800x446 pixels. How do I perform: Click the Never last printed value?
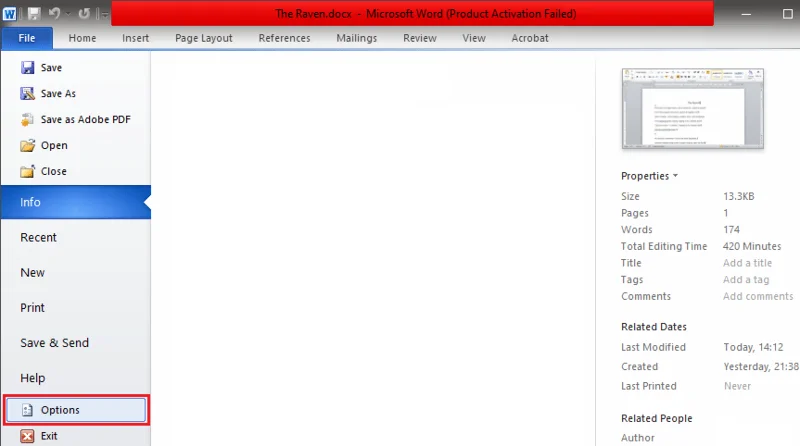(x=737, y=386)
